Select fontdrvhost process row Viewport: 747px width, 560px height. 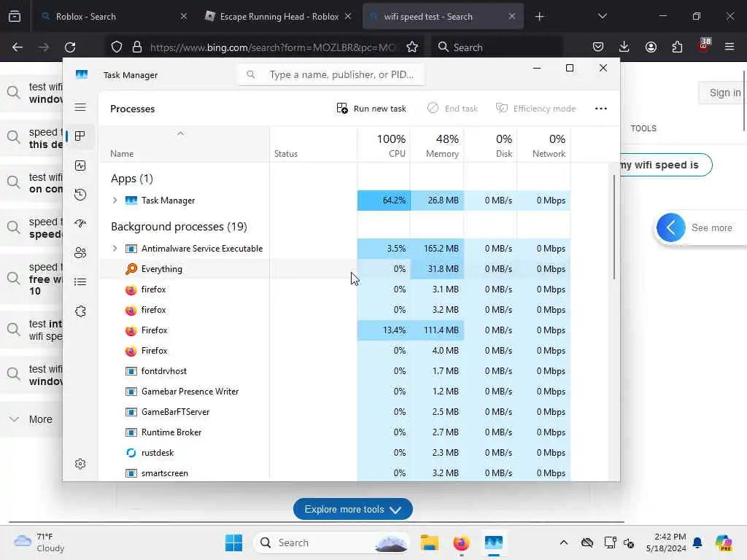point(334,371)
